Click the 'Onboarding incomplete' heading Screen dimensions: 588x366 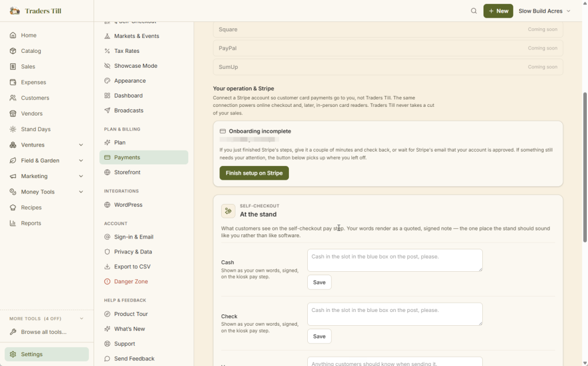[260, 131]
